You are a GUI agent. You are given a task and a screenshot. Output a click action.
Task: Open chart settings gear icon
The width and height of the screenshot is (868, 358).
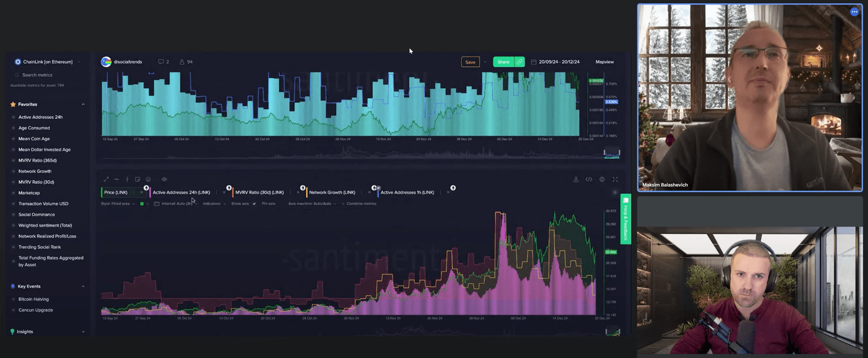[x=602, y=179]
